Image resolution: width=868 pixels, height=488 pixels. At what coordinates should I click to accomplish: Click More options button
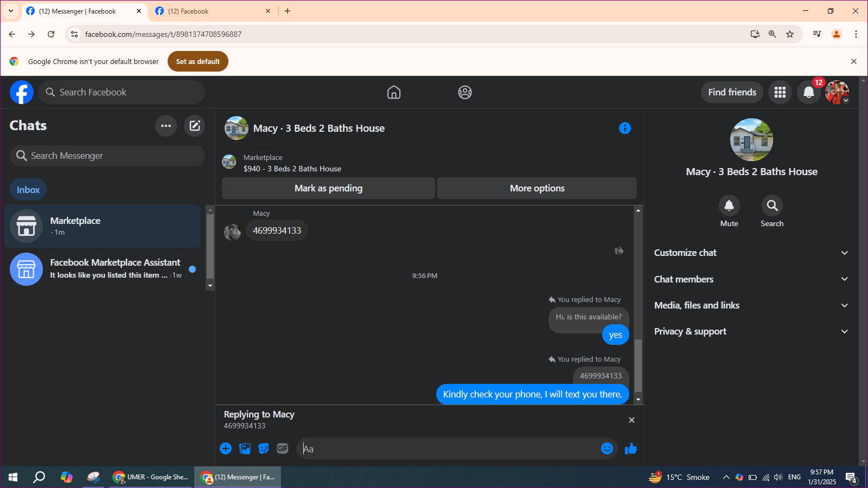pos(537,188)
